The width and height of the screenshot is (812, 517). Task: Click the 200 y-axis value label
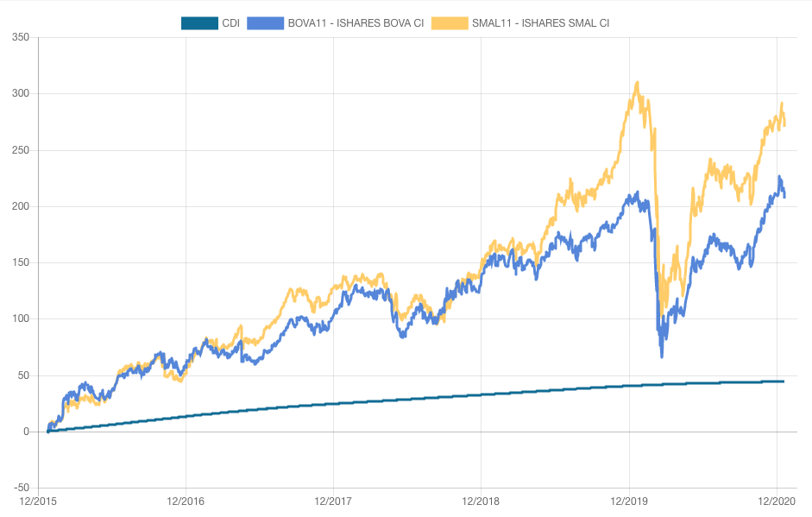point(21,206)
